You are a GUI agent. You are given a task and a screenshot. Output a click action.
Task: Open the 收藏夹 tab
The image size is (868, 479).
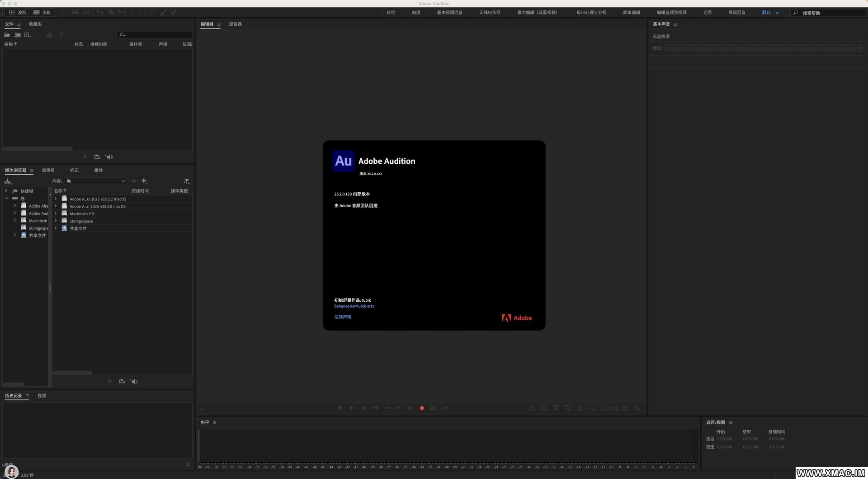point(35,24)
